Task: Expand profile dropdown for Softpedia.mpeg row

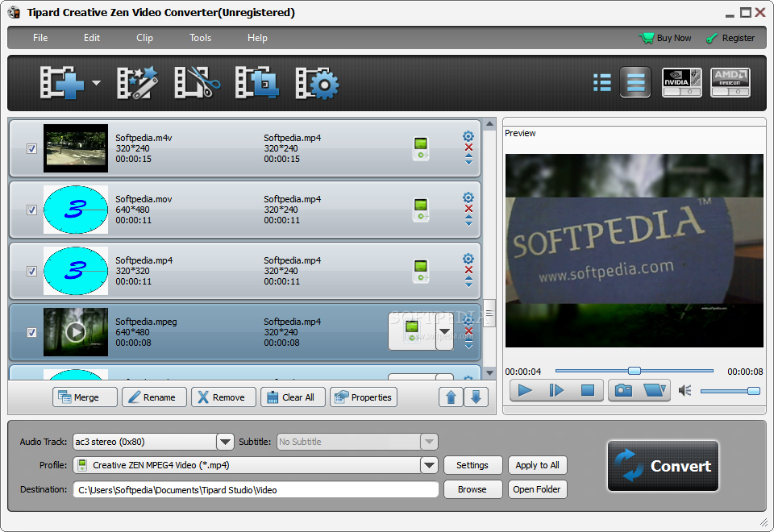Action: coord(444,331)
